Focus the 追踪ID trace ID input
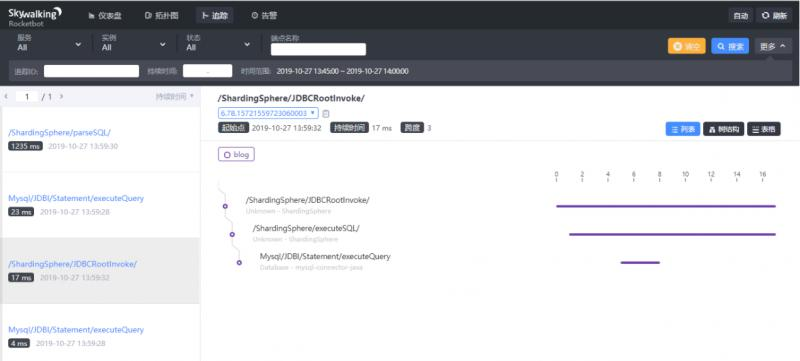 91,71
